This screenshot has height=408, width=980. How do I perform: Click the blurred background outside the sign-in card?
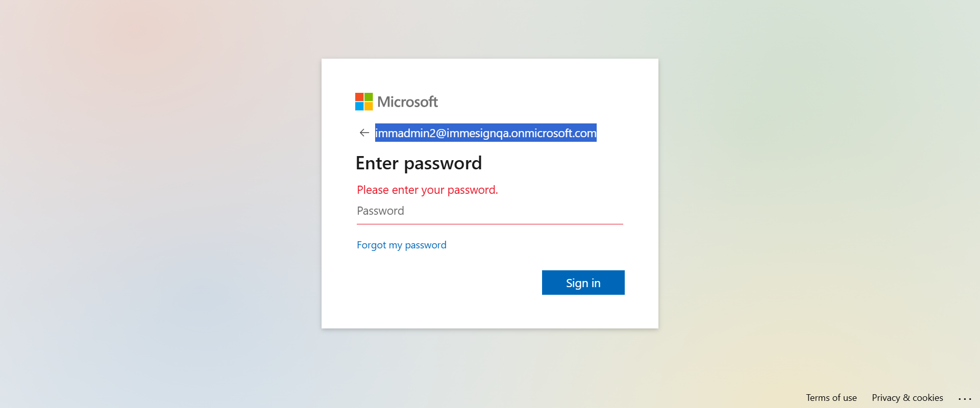pyautogui.click(x=153, y=204)
